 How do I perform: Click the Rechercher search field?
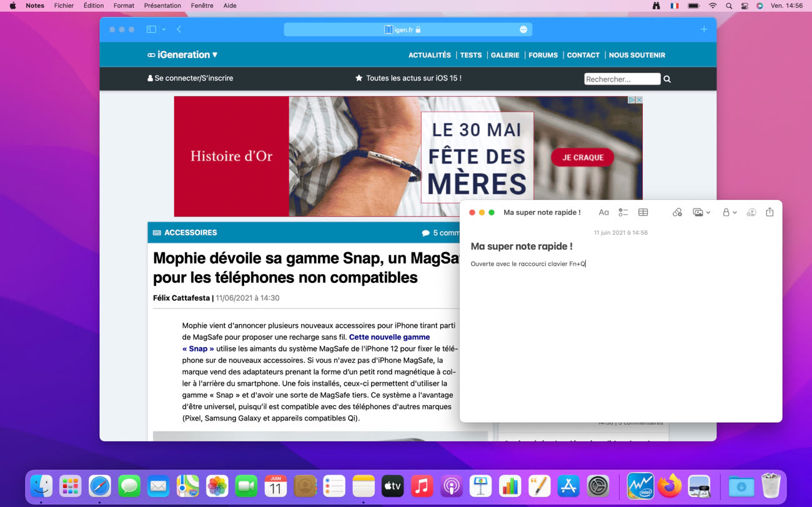[x=622, y=79]
